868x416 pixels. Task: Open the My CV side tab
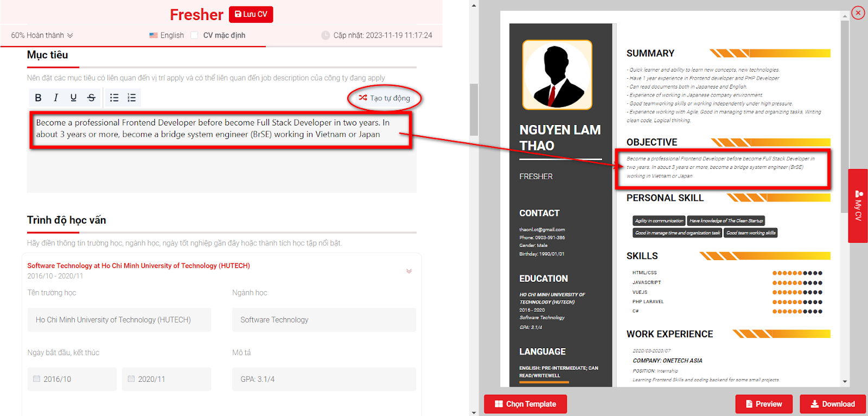(858, 205)
